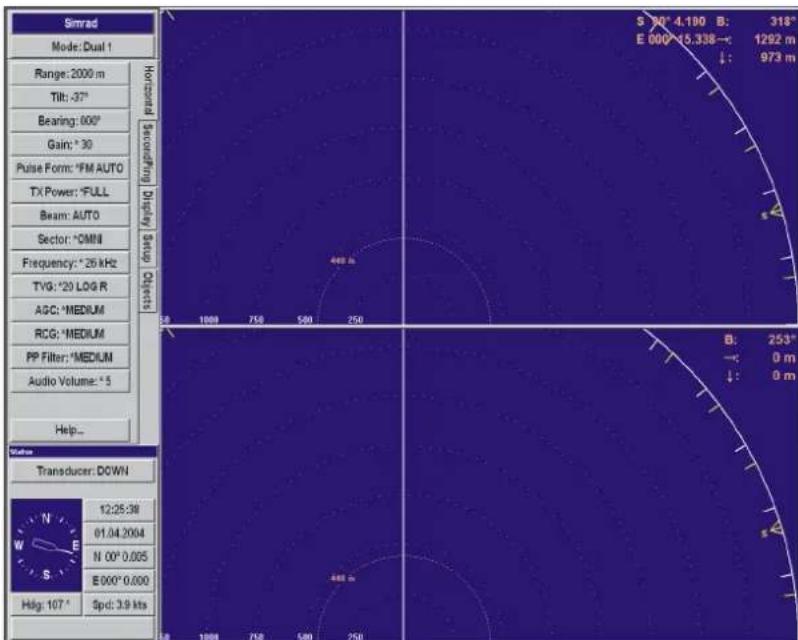
Task: Click the compass heading indicator
Action: 46,545
